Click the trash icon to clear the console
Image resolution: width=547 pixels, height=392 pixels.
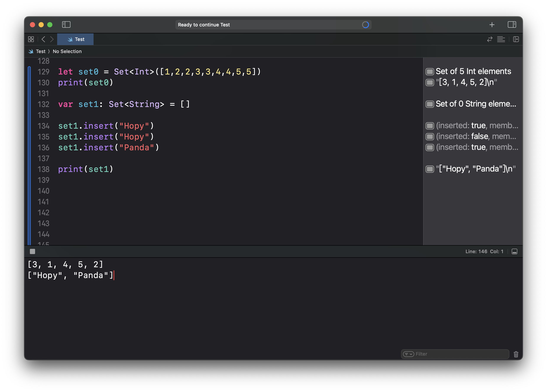pyautogui.click(x=516, y=354)
